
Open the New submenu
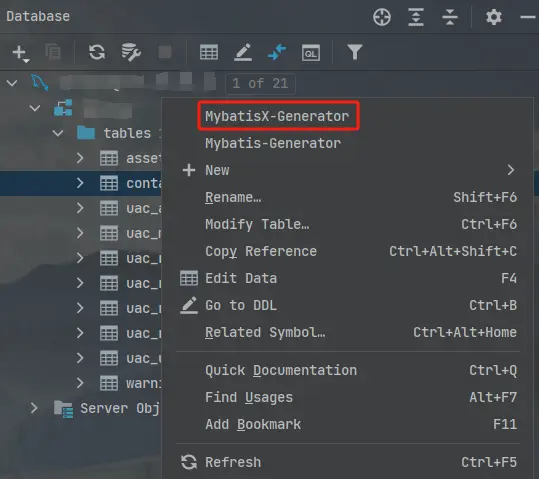pyautogui.click(x=348, y=170)
